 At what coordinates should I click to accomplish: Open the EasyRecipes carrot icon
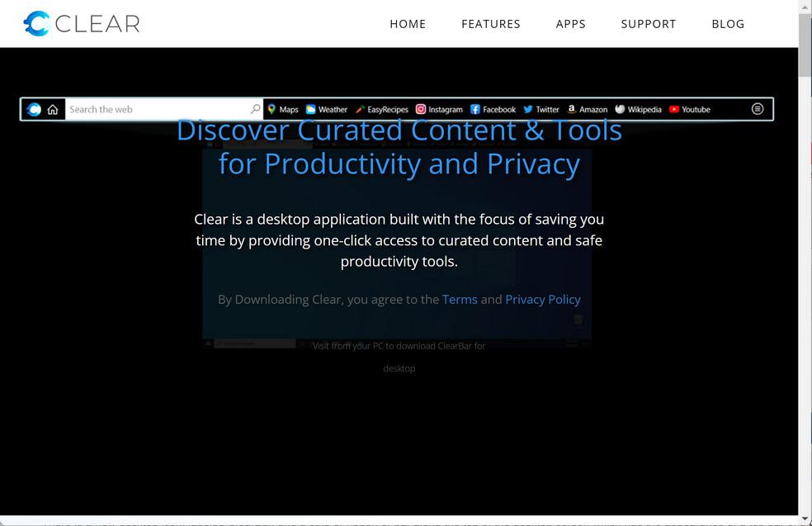[360, 109]
